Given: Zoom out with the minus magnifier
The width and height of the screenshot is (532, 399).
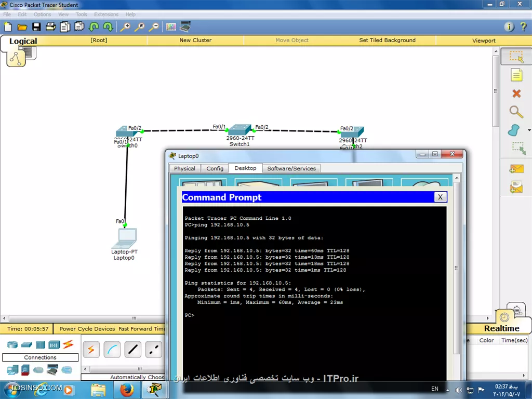Looking at the screenshot, I should tap(154, 27).
